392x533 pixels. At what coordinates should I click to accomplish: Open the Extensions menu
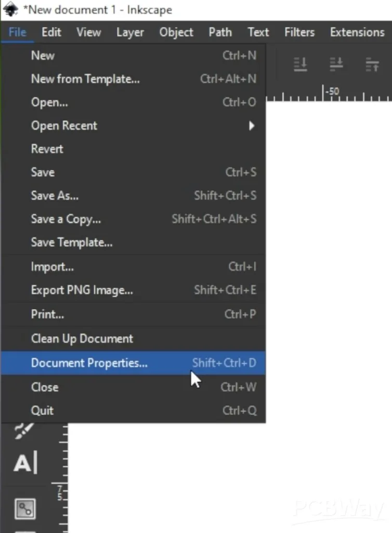tap(357, 32)
